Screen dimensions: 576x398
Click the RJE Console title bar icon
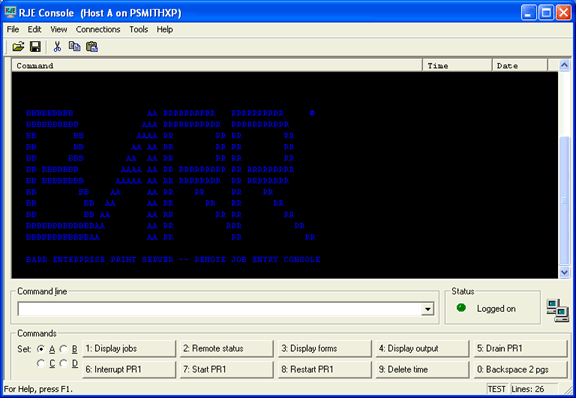(x=10, y=12)
